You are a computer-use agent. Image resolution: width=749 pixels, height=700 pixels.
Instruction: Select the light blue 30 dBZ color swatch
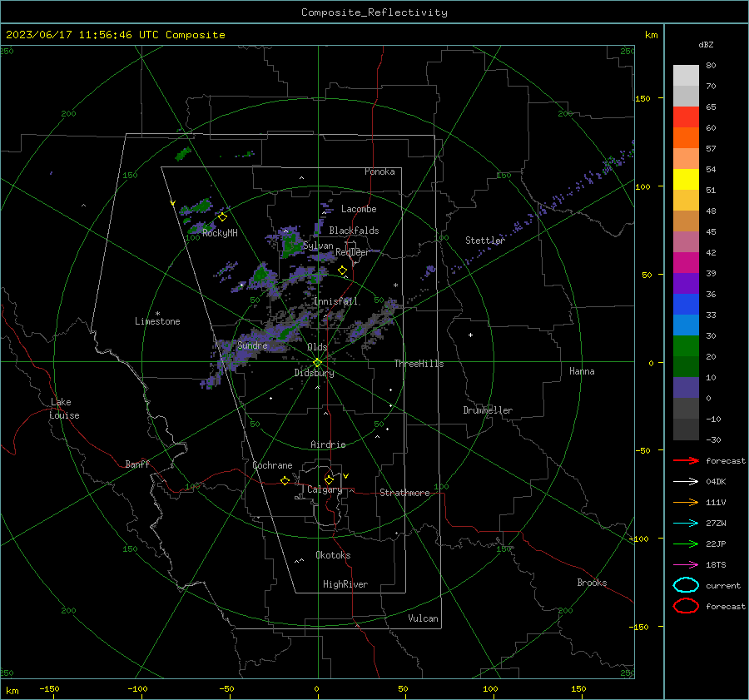click(686, 325)
